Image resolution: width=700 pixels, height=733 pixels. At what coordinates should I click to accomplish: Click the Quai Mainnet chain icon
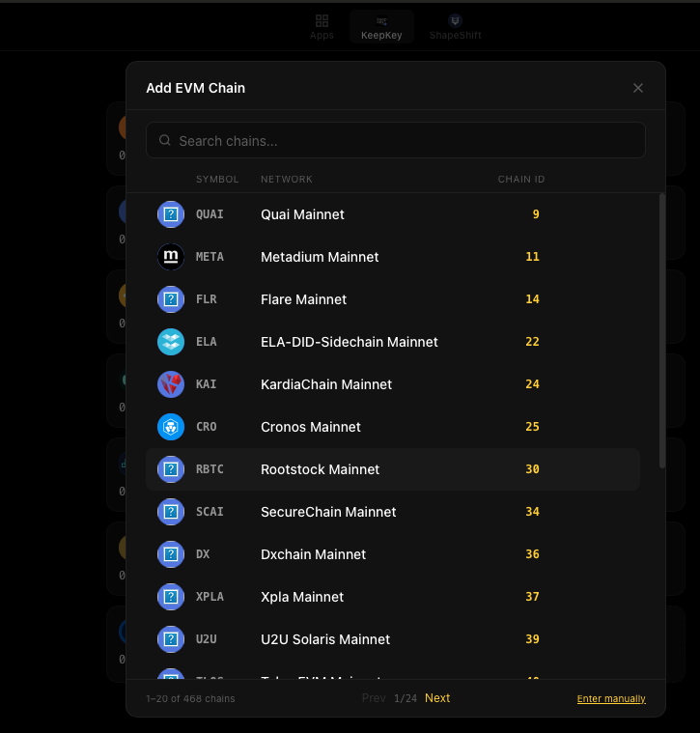tap(171, 214)
